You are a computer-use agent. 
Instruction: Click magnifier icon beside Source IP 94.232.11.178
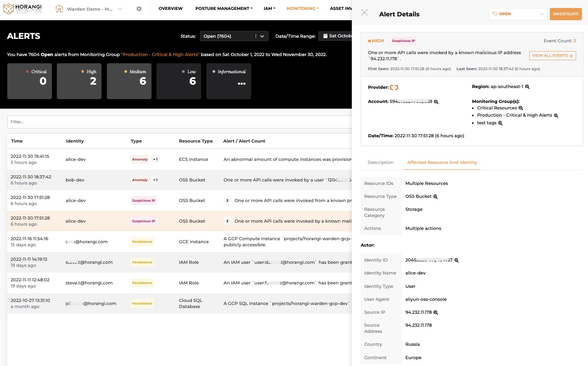436,313
